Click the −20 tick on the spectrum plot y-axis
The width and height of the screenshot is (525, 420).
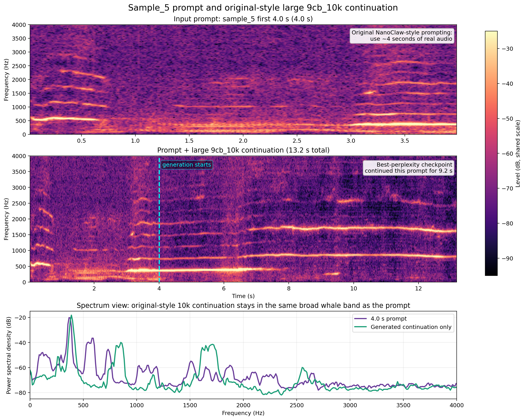point(20,318)
